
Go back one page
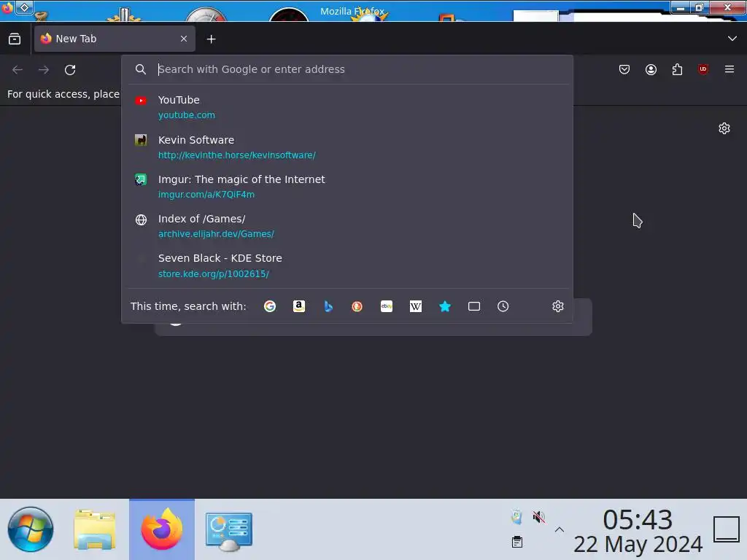[18, 69]
